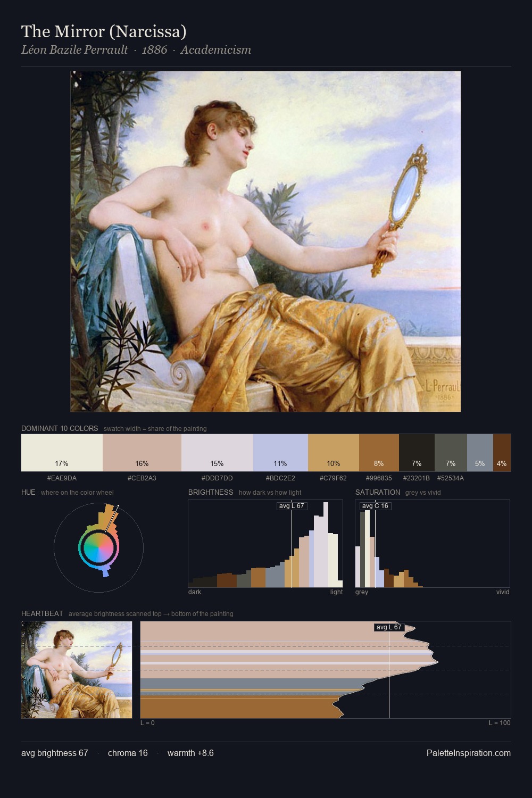Click the #EAE9DA cream color swatch

tap(62, 453)
